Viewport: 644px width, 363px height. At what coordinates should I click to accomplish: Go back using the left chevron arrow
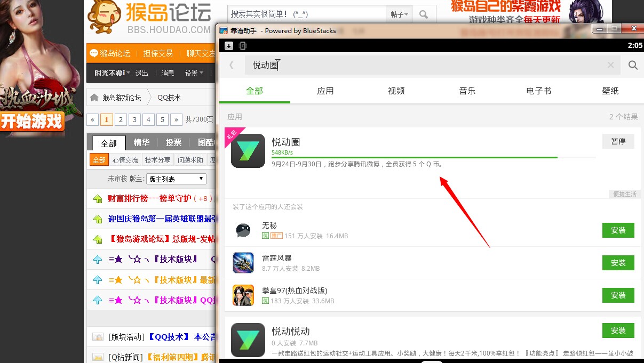[x=232, y=65]
